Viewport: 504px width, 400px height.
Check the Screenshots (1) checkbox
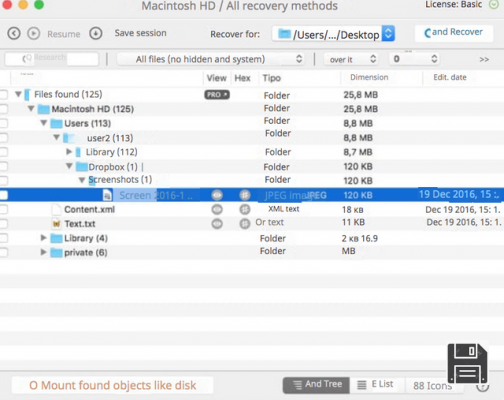tap(3, 181)
